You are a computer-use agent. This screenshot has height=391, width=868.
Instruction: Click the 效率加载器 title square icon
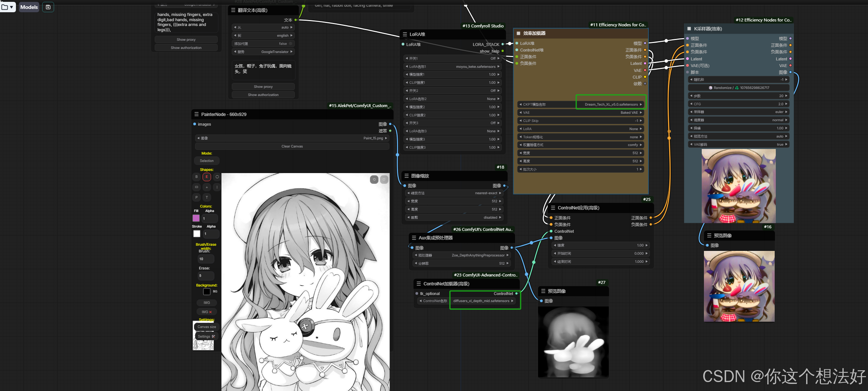(518, 33)
